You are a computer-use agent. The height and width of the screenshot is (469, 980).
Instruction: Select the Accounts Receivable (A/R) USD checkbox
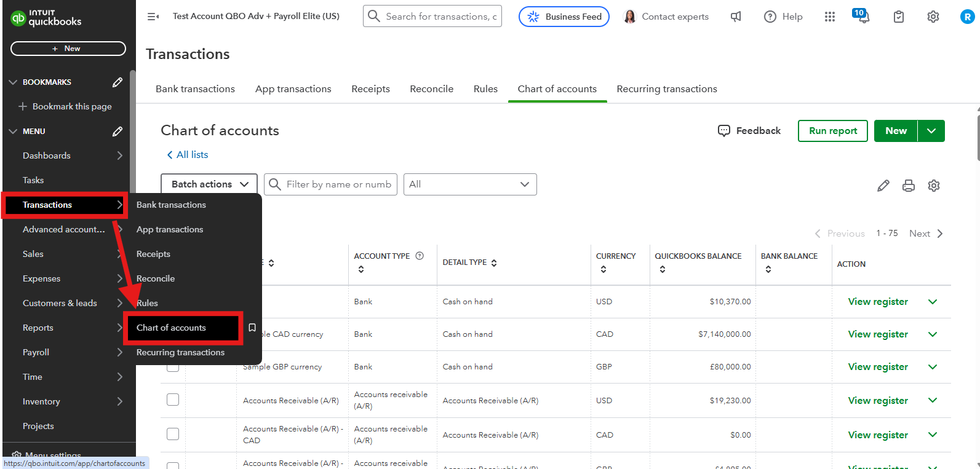tap(173, 400)
